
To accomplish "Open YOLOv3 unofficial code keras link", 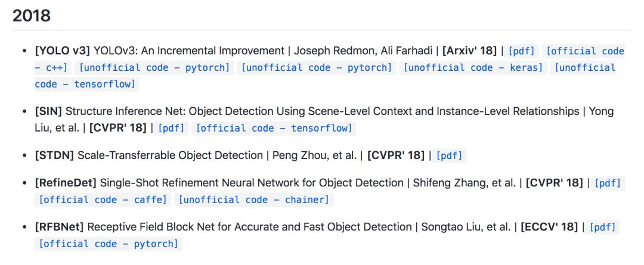I will click(x=473, y=67).
